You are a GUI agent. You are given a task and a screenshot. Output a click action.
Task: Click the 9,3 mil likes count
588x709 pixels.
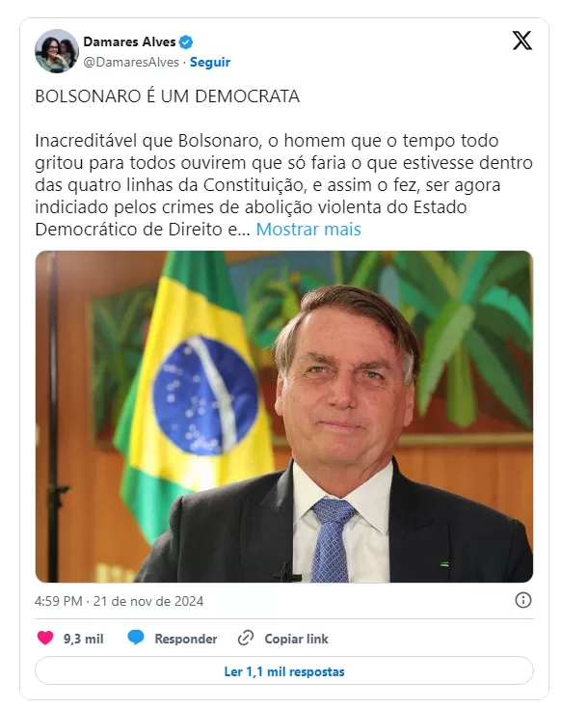tap(84, 639)
